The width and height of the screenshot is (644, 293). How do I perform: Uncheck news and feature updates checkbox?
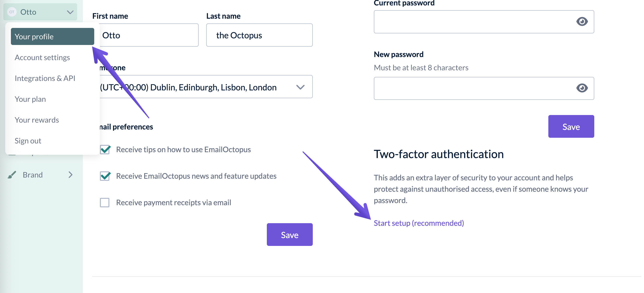(x=105, y=176)
